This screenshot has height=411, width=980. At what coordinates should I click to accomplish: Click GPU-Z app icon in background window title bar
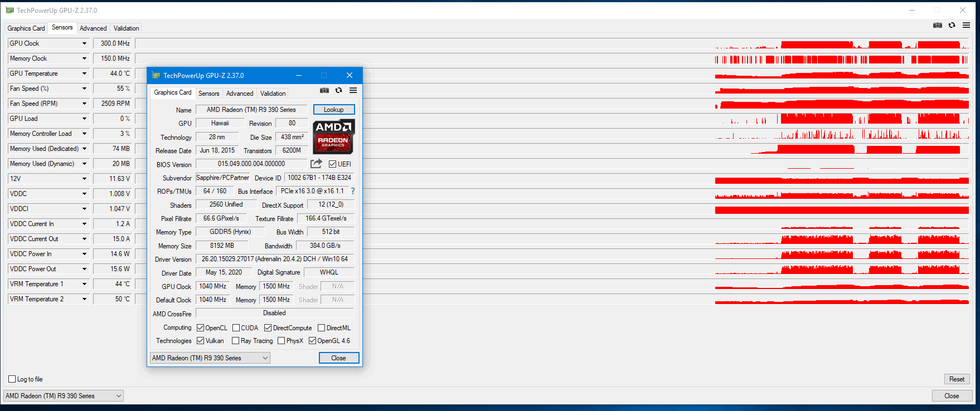[x=9, y=10]
